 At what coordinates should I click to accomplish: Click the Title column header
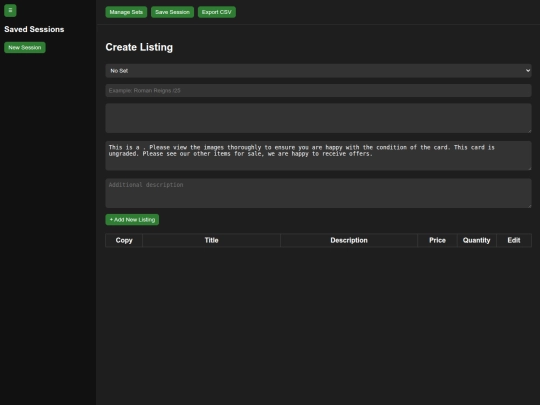tap(211, 240)
